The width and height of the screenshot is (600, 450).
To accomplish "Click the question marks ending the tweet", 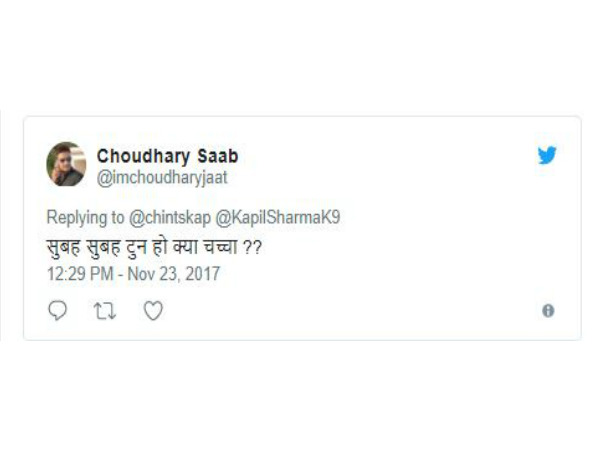I will coord(253,247).
